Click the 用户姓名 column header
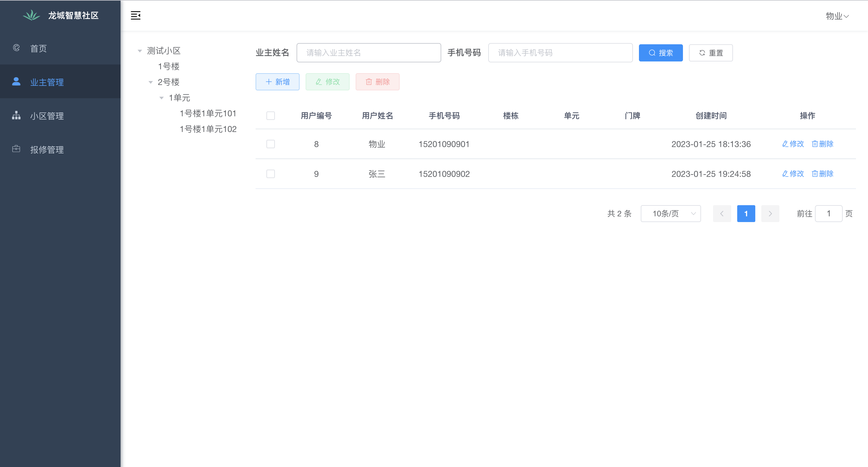 tap(377, 116)
